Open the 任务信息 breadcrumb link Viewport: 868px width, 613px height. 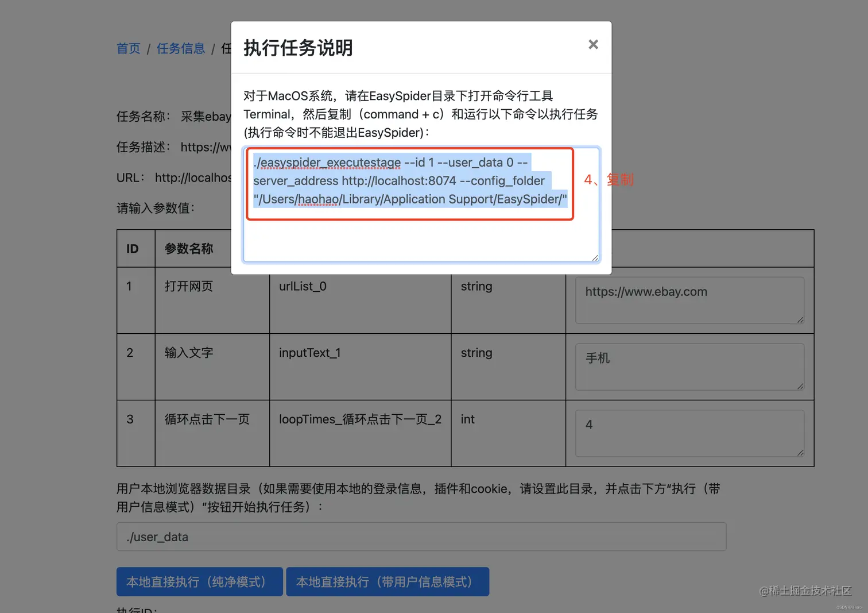(180, 48)
